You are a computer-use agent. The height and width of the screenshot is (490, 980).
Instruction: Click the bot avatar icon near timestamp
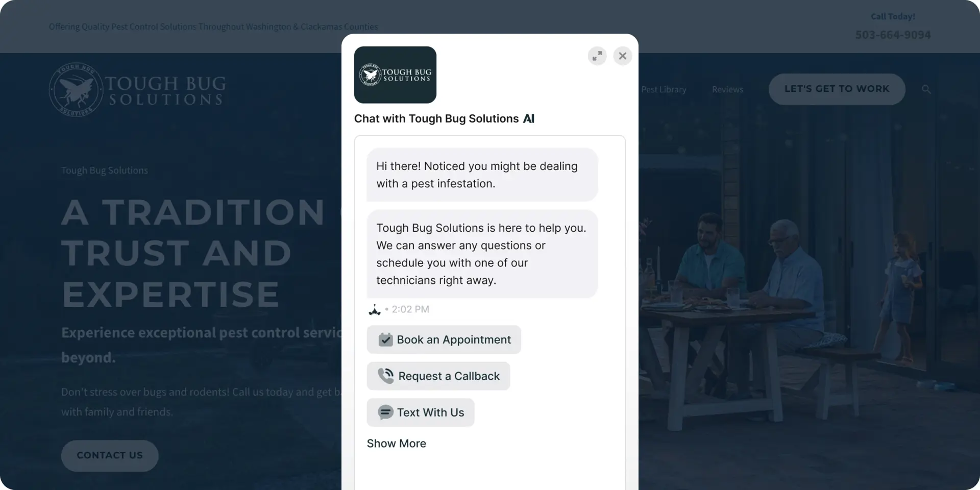375,310
